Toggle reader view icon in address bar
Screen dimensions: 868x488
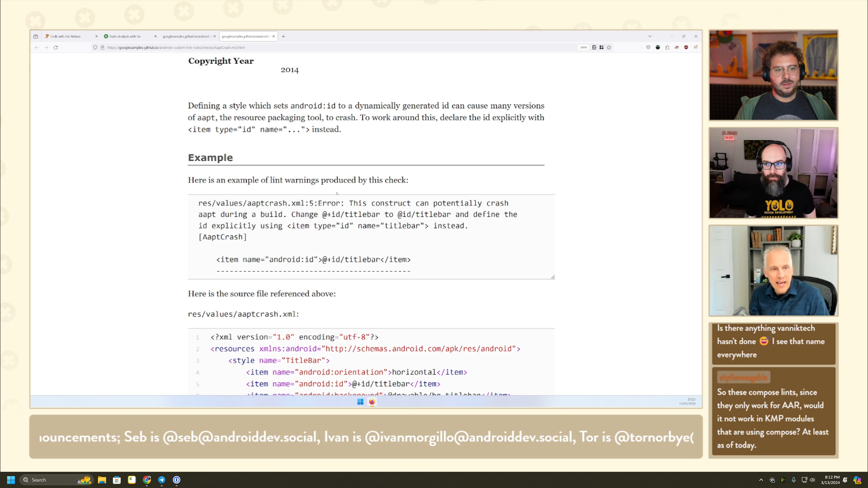click(x=594, y=47)
